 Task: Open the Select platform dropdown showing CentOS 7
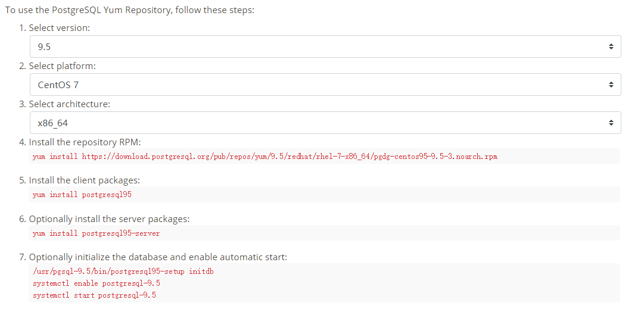click(x=325, y=85)
